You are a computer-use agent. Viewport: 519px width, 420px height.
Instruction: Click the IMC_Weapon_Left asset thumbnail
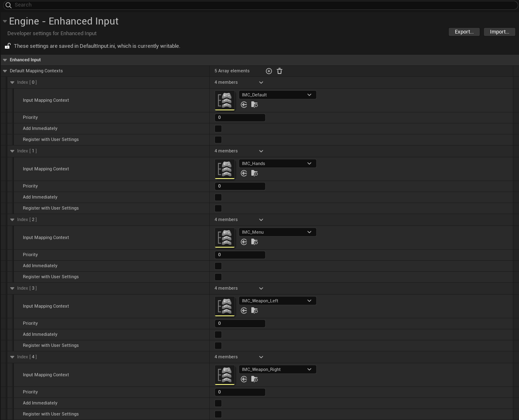(x=225, y=306)
